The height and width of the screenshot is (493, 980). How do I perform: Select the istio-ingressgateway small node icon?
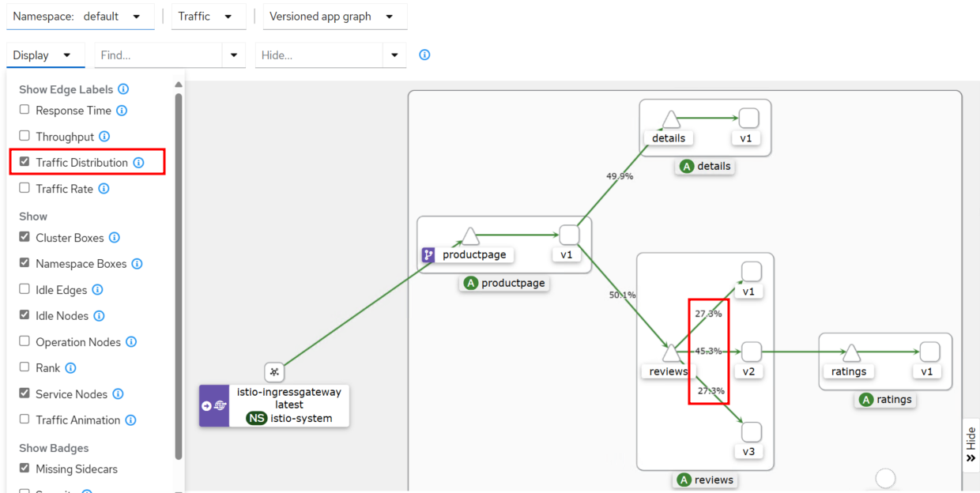[274, 371]
